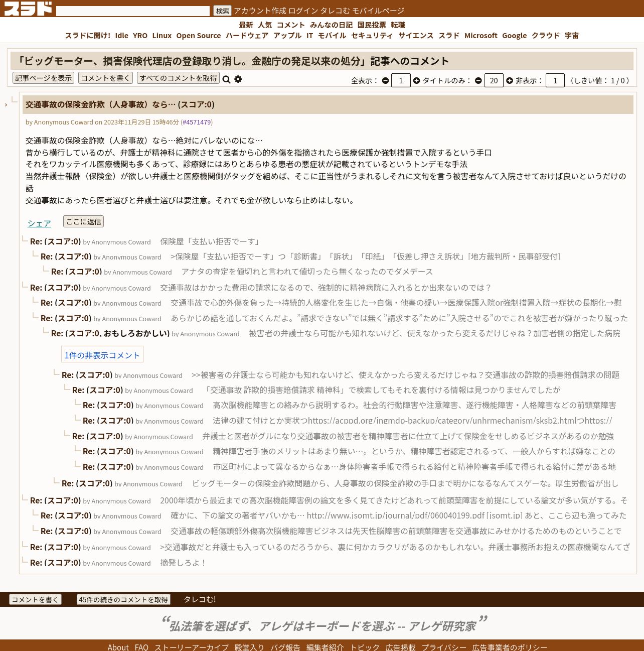The width and height of the screenshot is (644, 651).
Task: Open the Linux topic
Action: pos(162,36)
